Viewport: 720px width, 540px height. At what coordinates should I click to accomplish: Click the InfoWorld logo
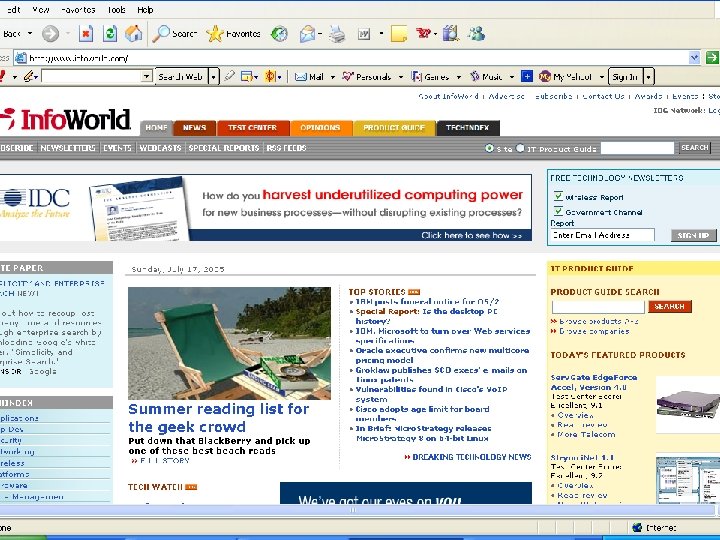67,119
